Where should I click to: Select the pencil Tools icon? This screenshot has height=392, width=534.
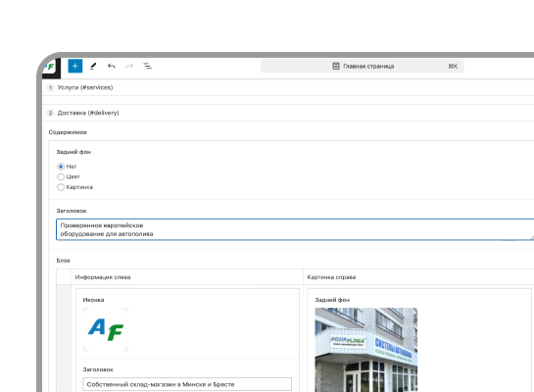93,66
